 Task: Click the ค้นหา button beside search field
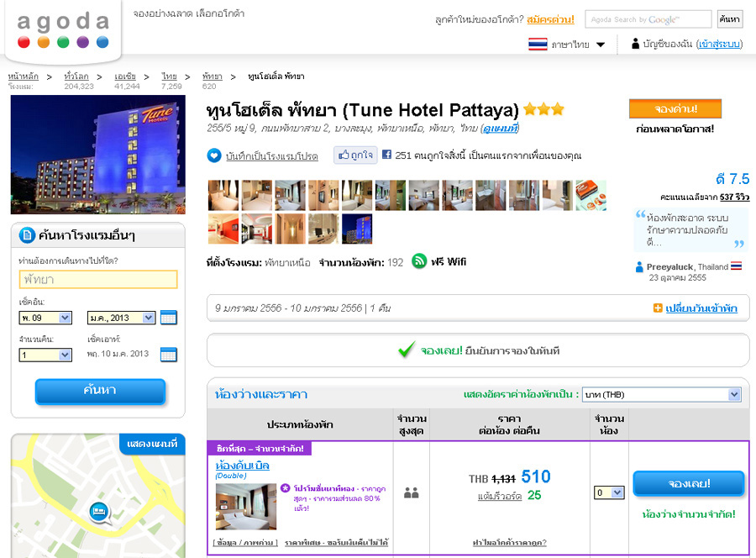pyautogui.click(x=729, y=19)
